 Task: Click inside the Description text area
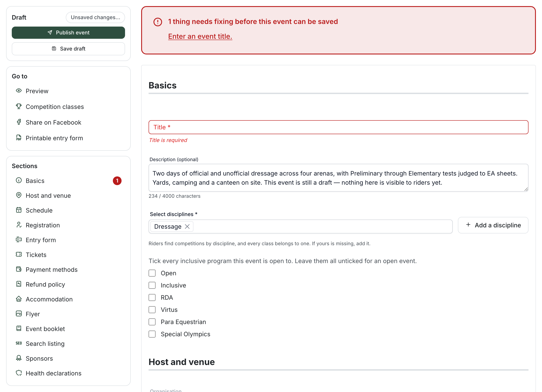click(338, 178)
